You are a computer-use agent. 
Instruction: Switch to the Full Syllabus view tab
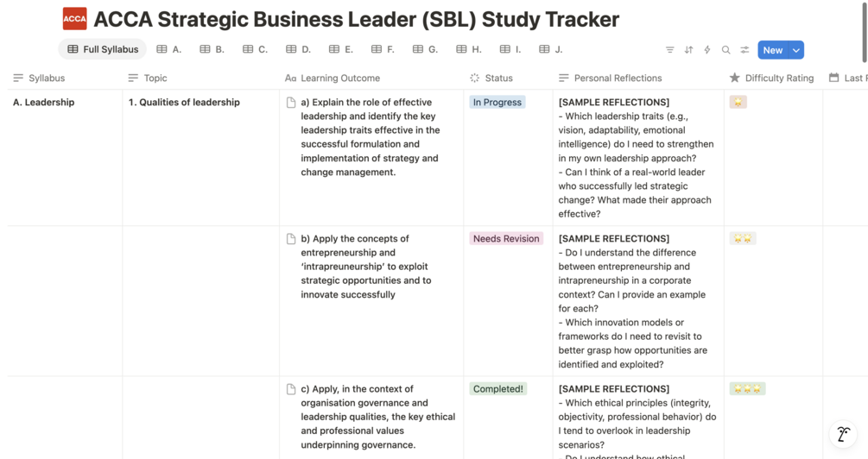pyautogui.click(x=103, y=50)
